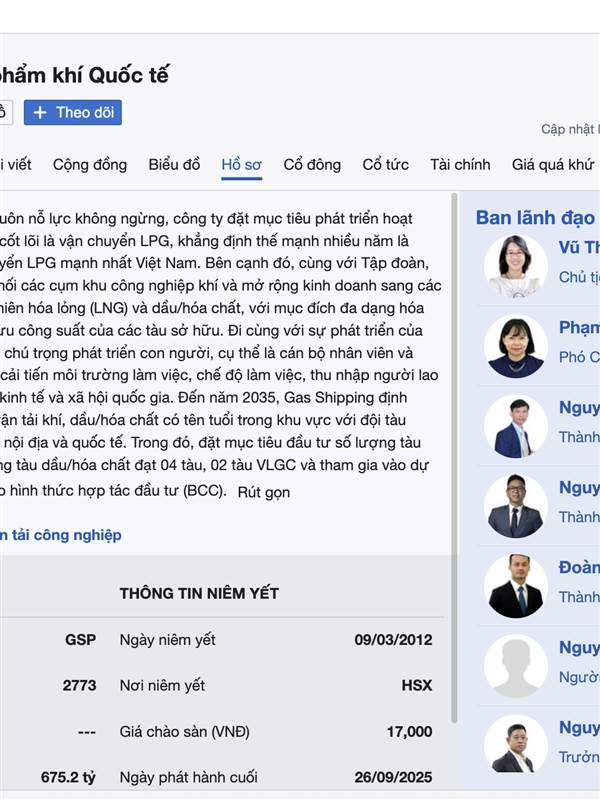Select the value 2773

80,685
